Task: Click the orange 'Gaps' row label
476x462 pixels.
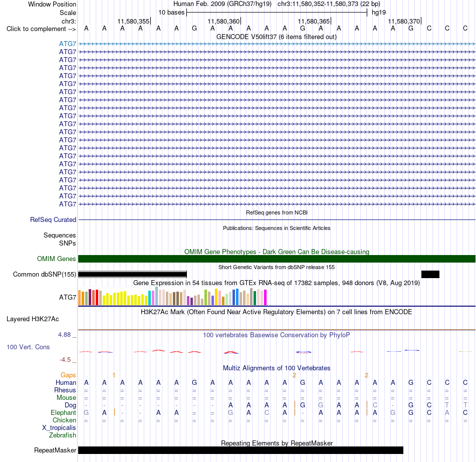Action: [x=68, y=375]
